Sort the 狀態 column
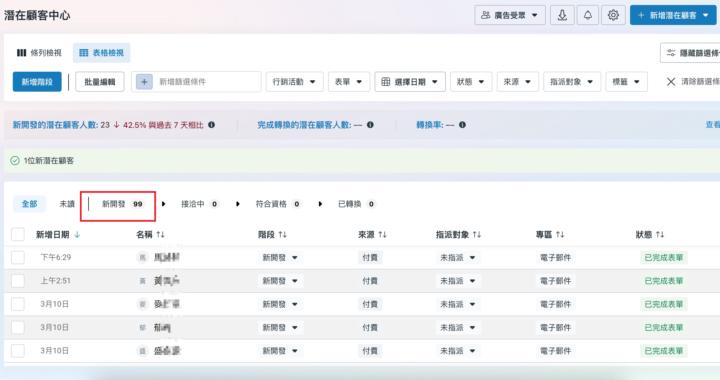 coord(660,235)
